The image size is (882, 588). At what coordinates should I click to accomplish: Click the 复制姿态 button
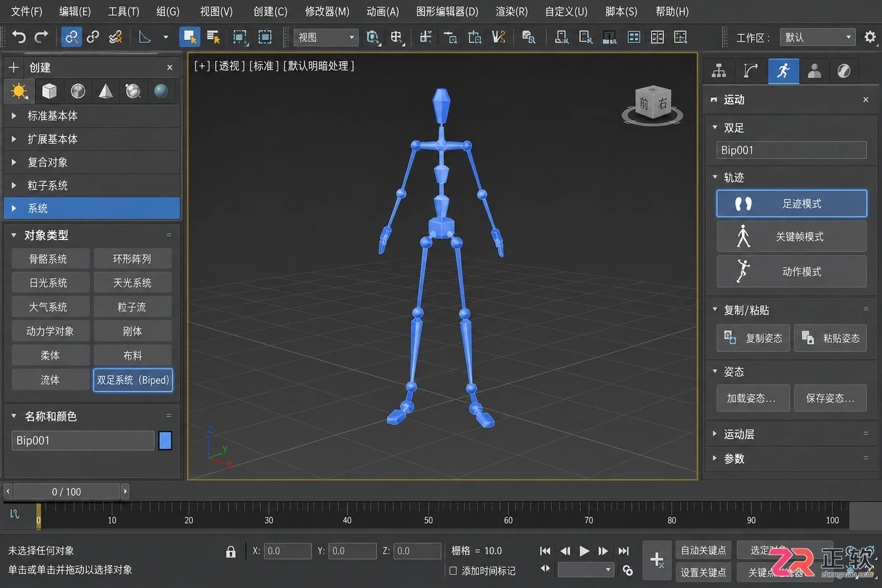753,338
